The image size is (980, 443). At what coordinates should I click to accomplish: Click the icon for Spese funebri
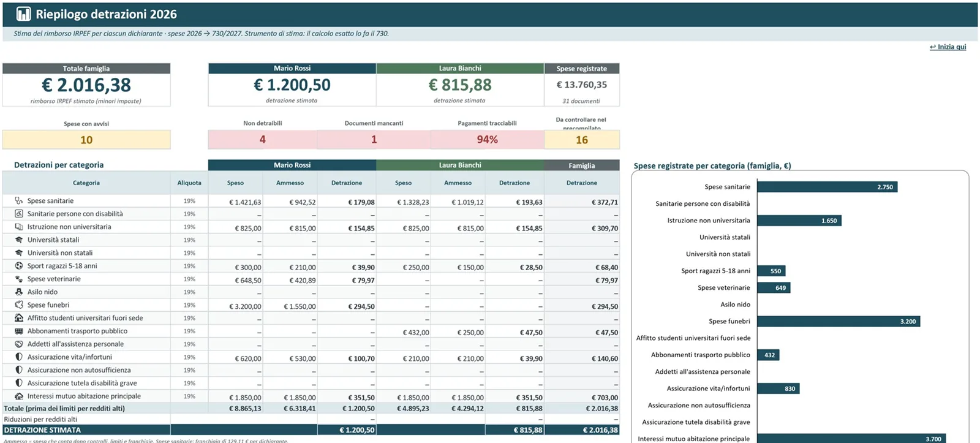(x=19, y=305)
